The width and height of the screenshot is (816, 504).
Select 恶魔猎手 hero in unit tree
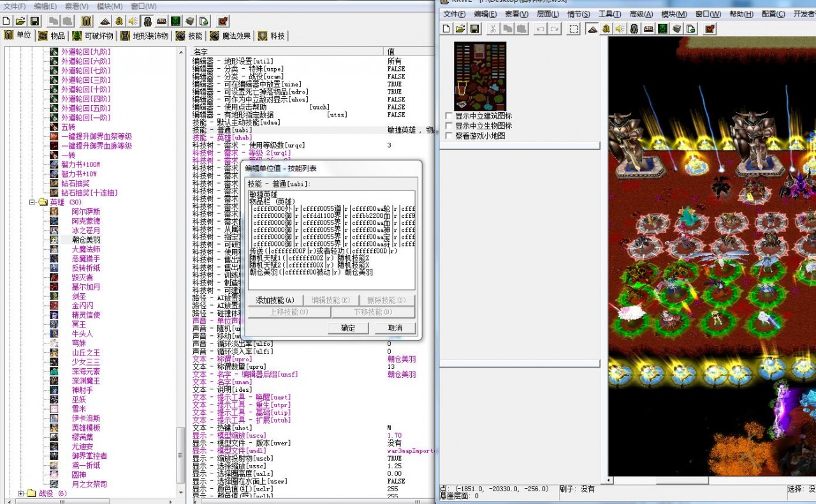click(86, 259)
